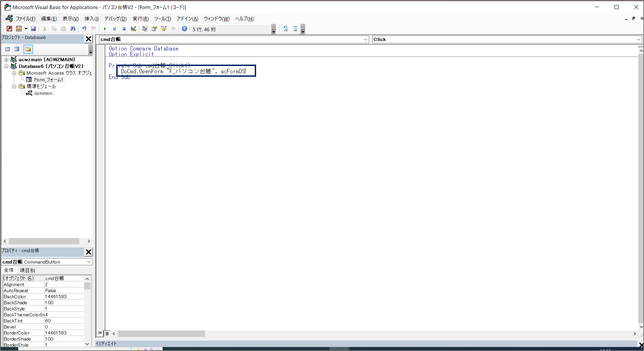Click the Alignment property row
The width and height of the screenshot is (644, 351).
pyautogui.click(x=43, y=284)
